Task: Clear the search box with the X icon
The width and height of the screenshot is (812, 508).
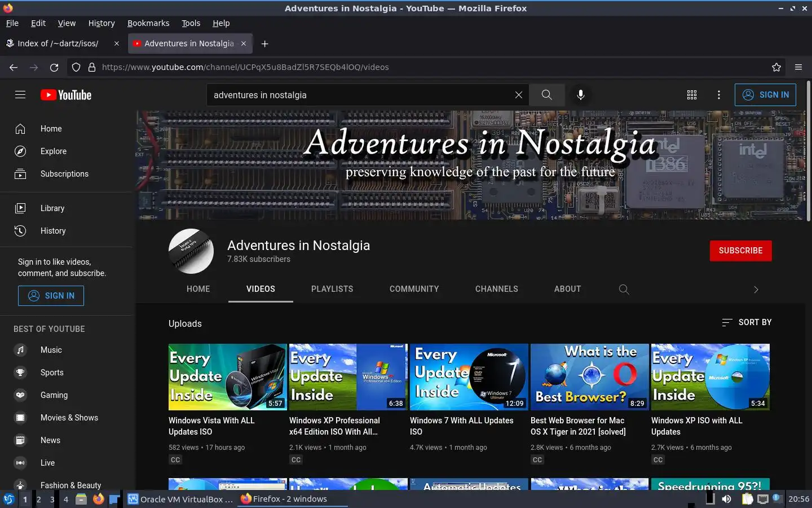Action: [519, 95]
